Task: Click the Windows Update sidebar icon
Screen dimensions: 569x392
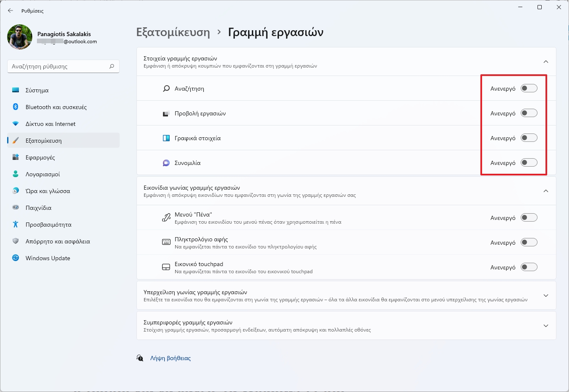Action: click(16, 258)
